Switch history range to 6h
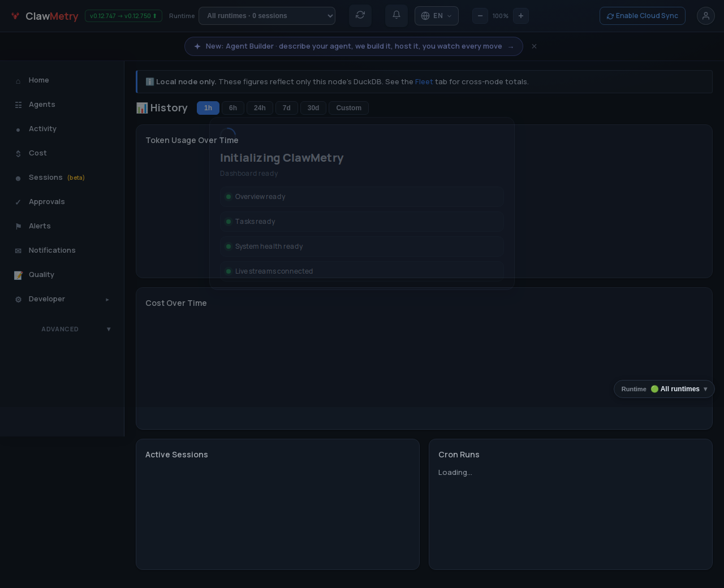 pos(233,108)
